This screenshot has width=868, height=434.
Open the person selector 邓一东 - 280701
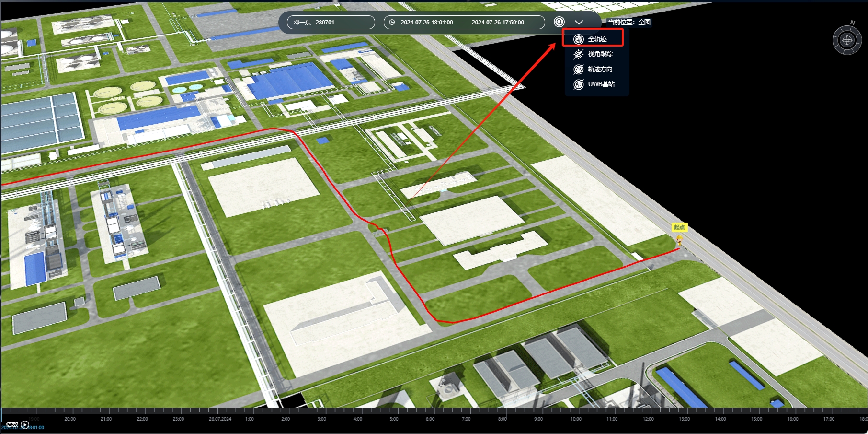pyautogui.click(x=331, y=22)
